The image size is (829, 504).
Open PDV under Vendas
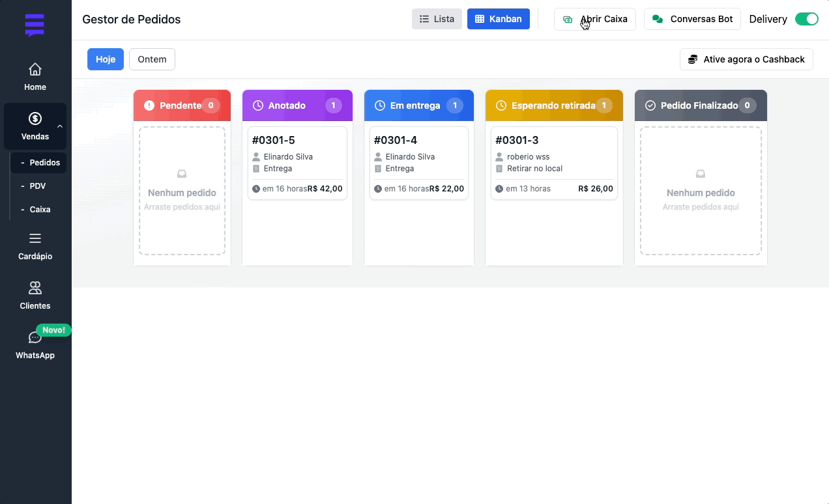[38, 186]
